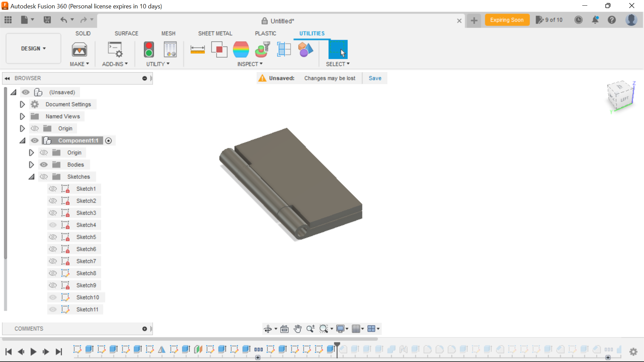This screenshot has height=362, width=644.
Task: Switch to the Surface tab
Action: (126, 33)
